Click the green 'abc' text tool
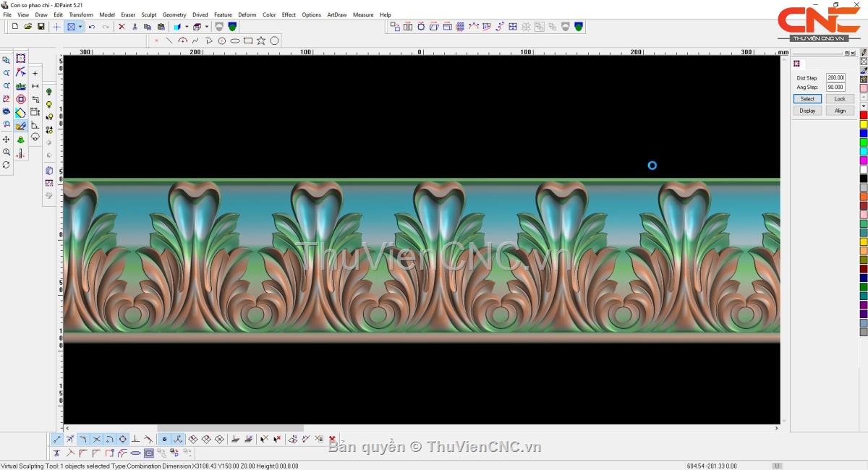This screenshot has height=470, width=868. coord(21,86)
